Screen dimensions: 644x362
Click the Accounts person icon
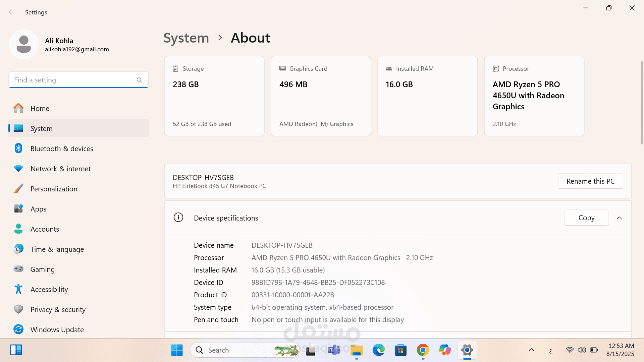click(18, 229)
